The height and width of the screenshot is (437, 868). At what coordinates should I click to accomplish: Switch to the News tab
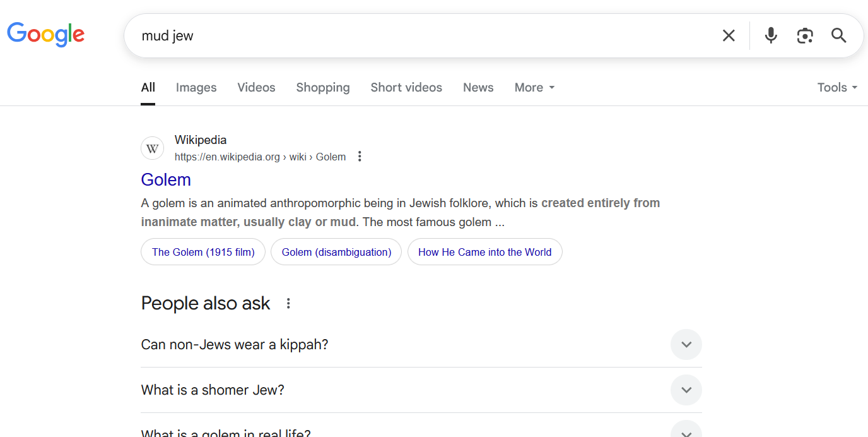[x=478, y=88]
